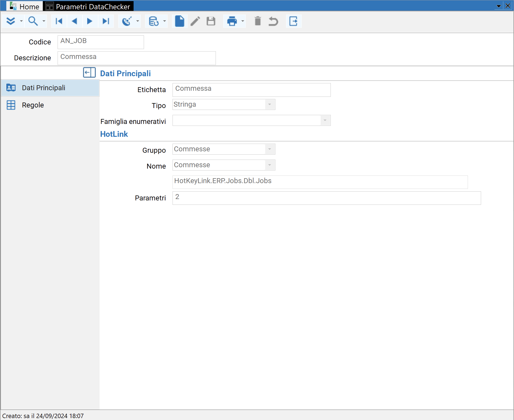
Task: Close the tab with the X button at top right
Action: click(x=508, y=6)
